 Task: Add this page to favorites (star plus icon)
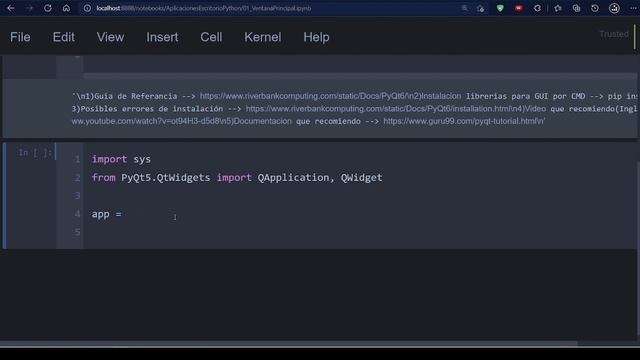(x=481, y=8)
